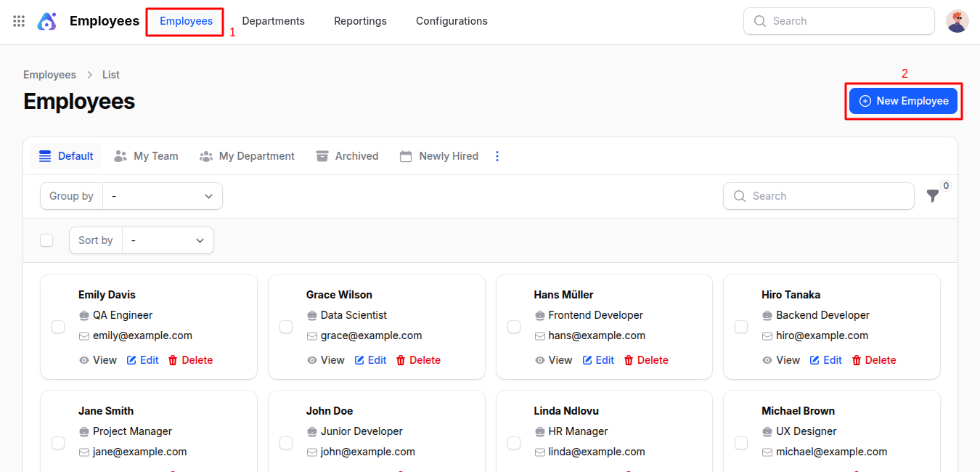Screen dimensions: 980x472
Task: Switch to the Archived tab
Action: pyautogui.click(x=347, y=156)
